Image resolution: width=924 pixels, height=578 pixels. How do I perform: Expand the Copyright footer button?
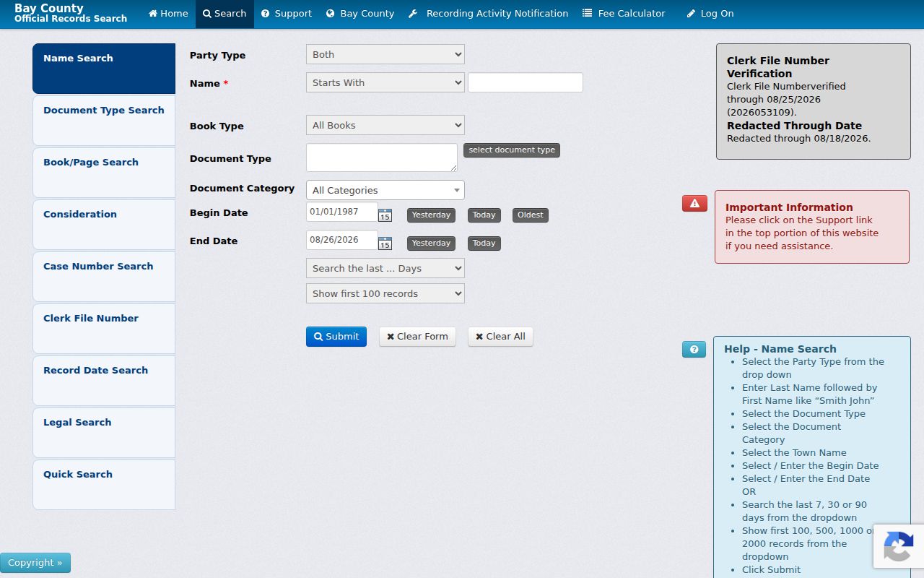35,563
